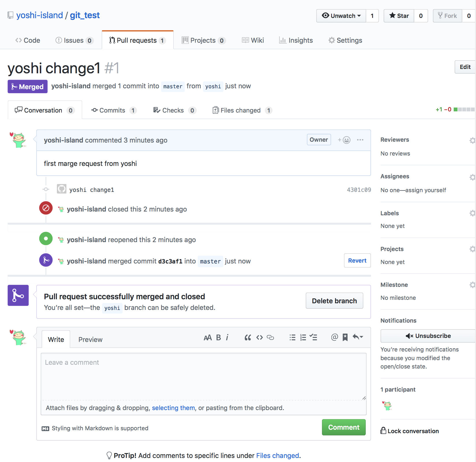This screenshot has width=476, height=462.
Task: Switch to the Files changed tab
Action: tap(242, 110)
